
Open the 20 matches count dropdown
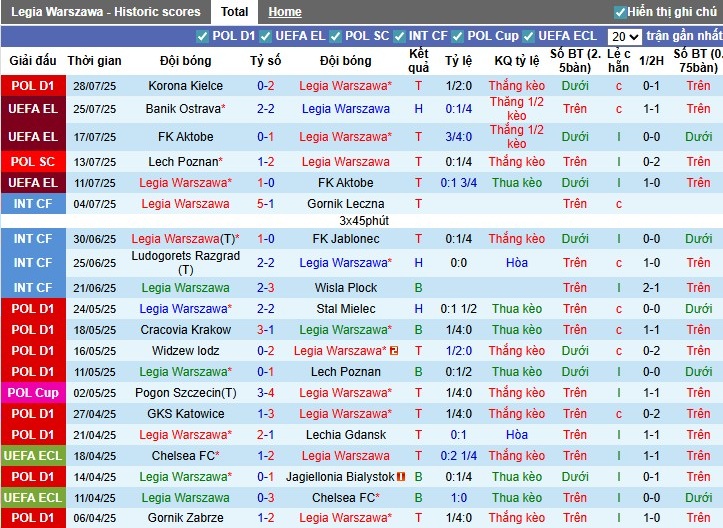coord(624,36)
